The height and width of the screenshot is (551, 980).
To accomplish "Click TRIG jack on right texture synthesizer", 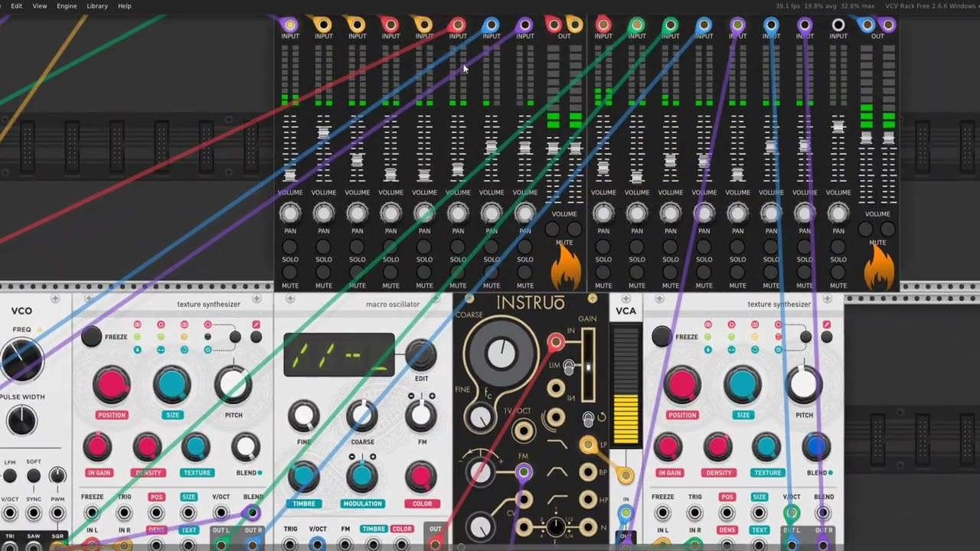I will (x=695, y=513).
